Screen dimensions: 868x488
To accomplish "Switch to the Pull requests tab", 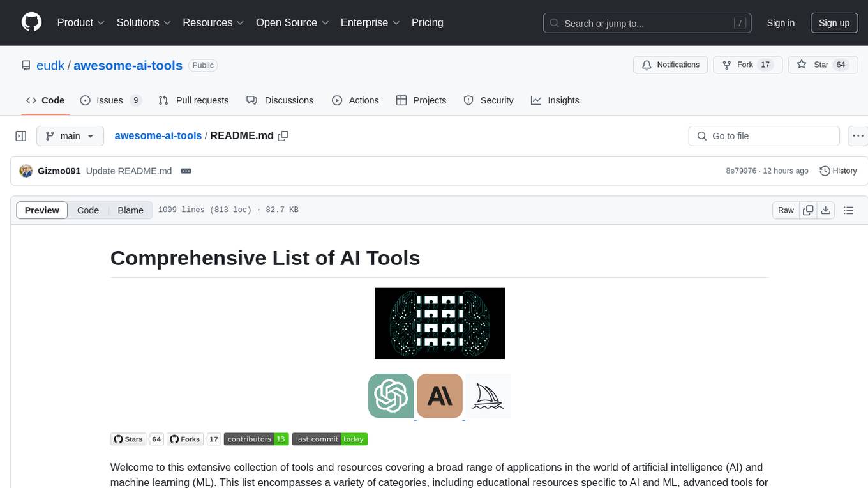I will pos(193,100).
